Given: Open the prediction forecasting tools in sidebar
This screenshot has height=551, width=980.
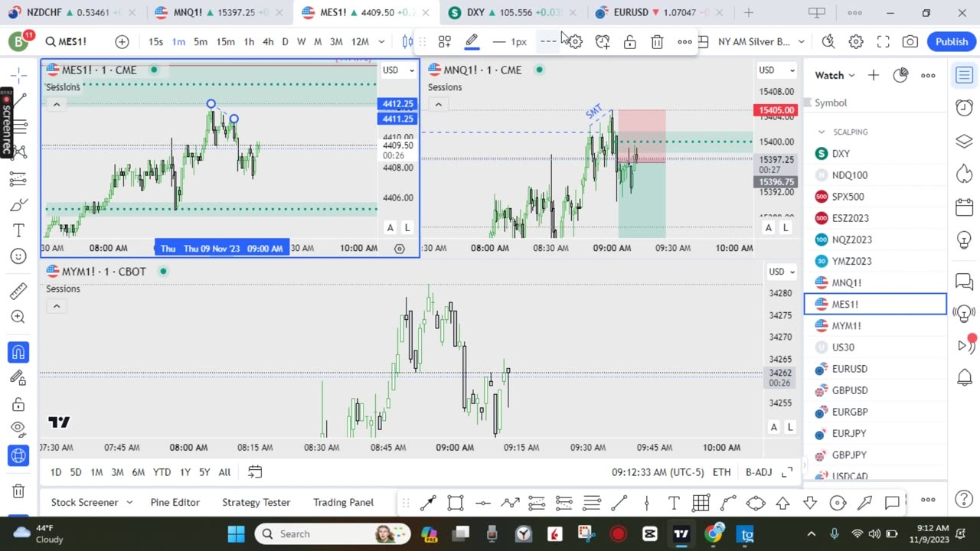Looking at the screenshot, I should click(19, 179).
